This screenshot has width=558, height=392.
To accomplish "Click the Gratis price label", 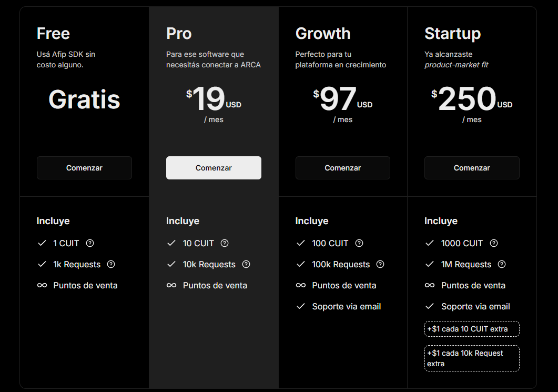I will coord(84,99).
